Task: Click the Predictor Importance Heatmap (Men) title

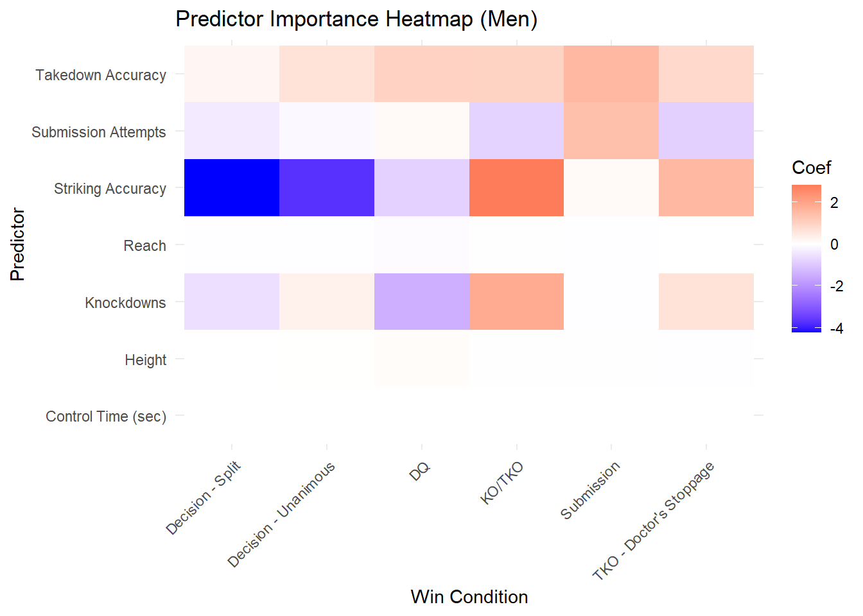Action: pyautogui.click(x=356, y=19)
